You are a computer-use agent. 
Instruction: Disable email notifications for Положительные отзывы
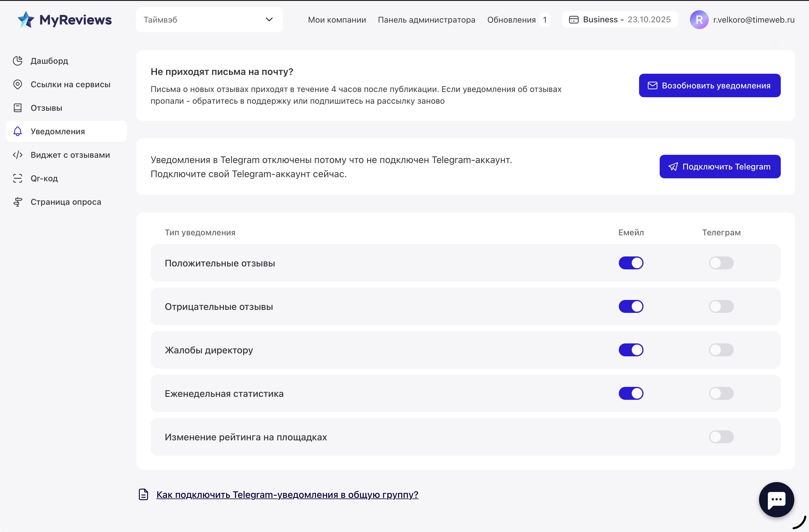point(631,263)
